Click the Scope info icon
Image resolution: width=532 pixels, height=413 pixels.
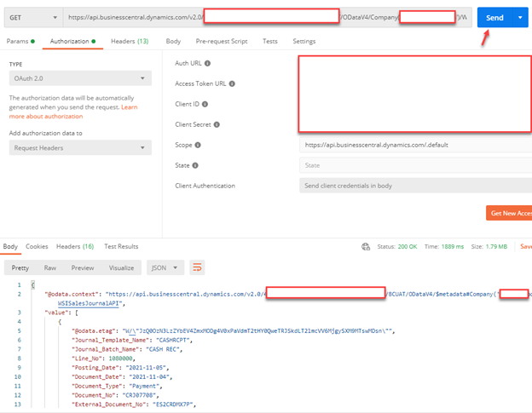[198, 145]
